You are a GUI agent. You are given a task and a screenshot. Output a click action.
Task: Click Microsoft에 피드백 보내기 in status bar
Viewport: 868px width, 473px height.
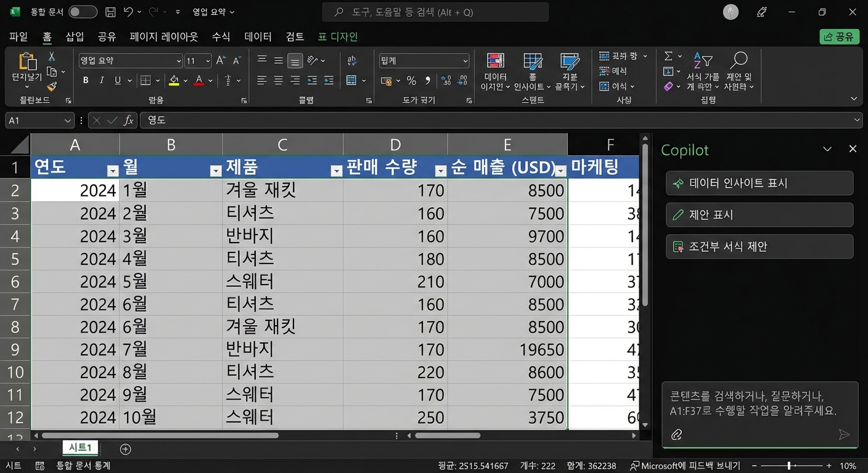685,466
